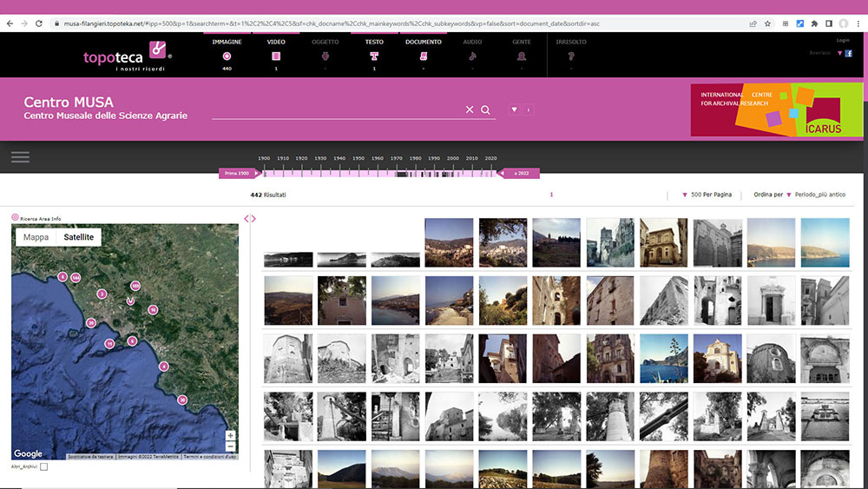Image resolution: width=868 pixels, height=489 pixels.
Task: Open the browser three-dot menu
Action: pos(858,23)
